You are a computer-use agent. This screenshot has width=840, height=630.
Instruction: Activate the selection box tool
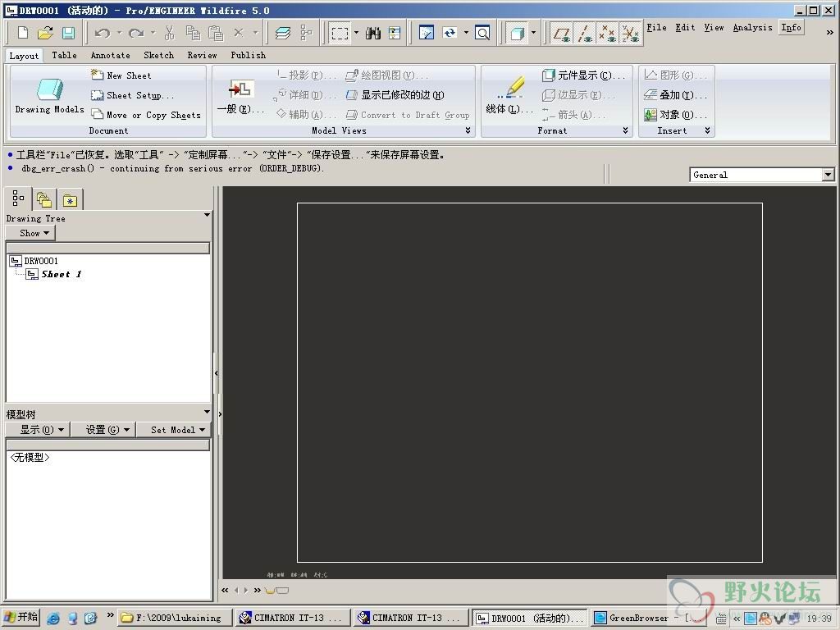click(340, 33)
